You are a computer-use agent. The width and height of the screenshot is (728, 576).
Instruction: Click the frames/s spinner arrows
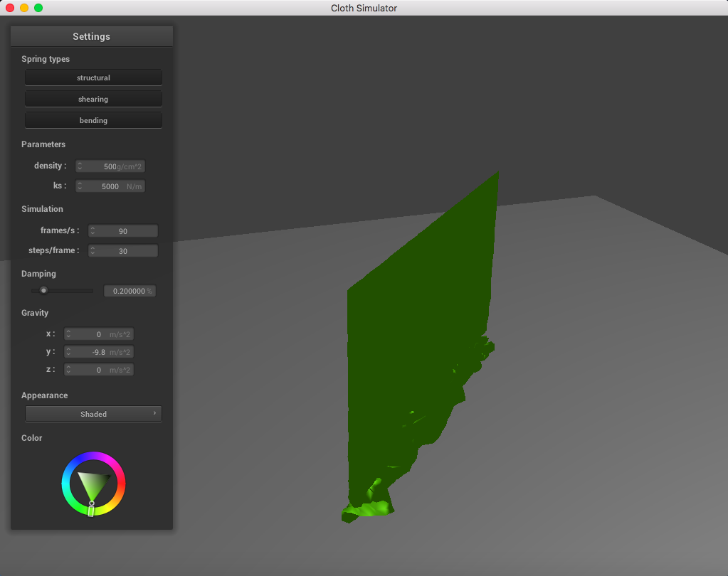[x=93, y=230]
